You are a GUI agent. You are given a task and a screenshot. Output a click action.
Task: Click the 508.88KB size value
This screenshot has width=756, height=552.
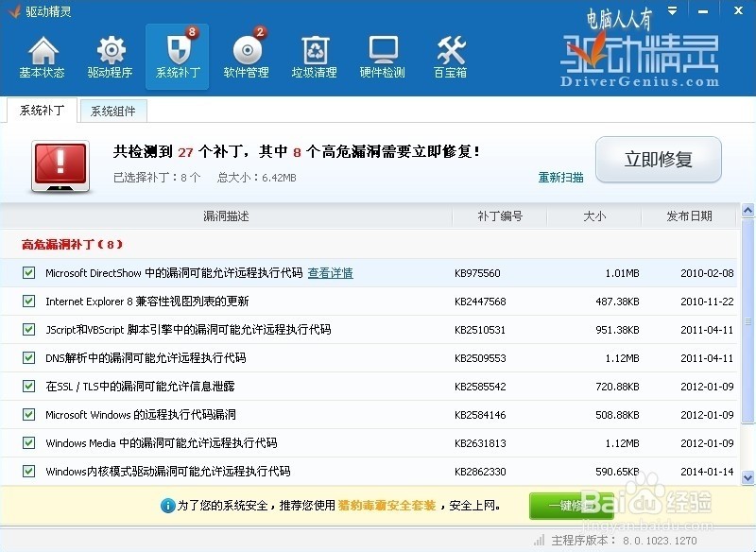pos(617,415)
